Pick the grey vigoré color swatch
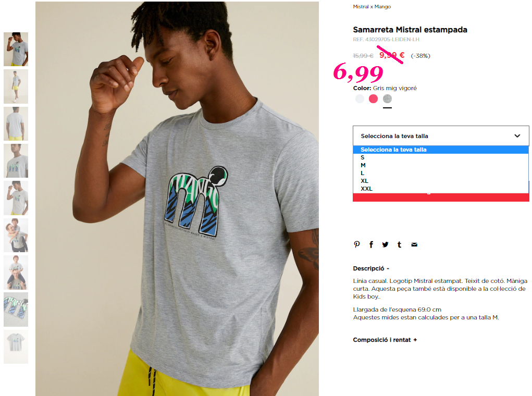The height and width of the screenshot is (396, 532). pyautogui.click(x=387, y=99)
